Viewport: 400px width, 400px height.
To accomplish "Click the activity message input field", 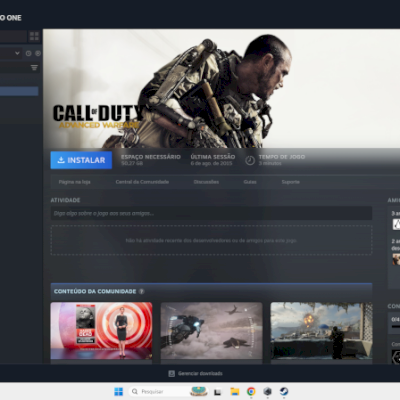I will pyautogui.click(x=211, y=213).
